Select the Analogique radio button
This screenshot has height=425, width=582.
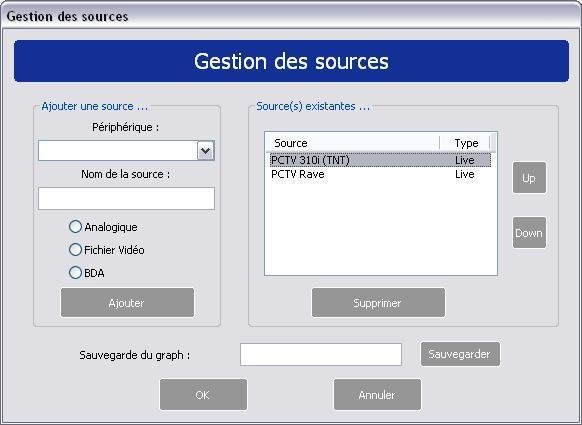pyautogui.click(x=75, y=226)
